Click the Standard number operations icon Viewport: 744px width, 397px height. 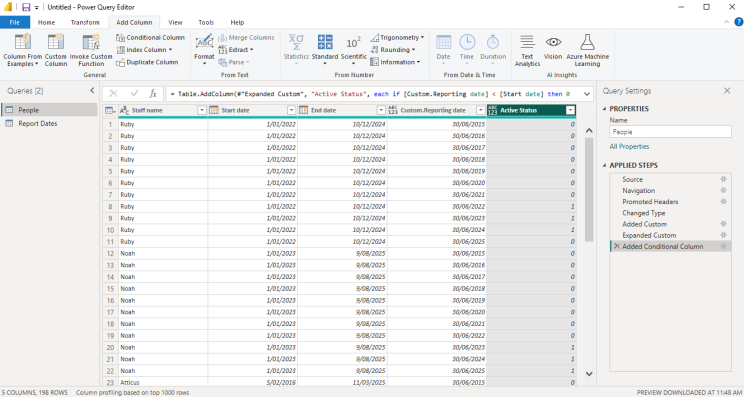tap(325, 42)
